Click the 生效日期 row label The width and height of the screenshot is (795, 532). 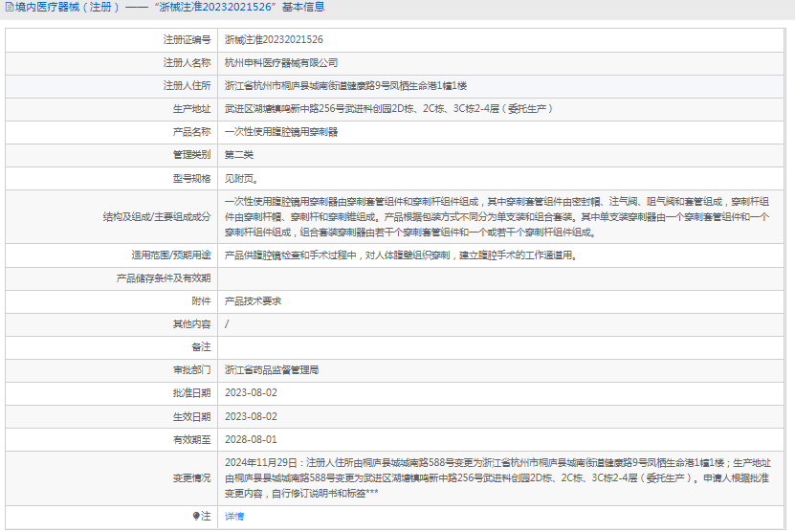pos(191,416)
